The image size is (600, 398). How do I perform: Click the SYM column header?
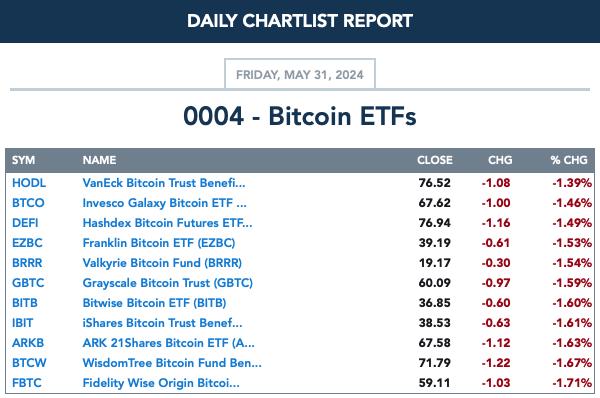[23, 160]
